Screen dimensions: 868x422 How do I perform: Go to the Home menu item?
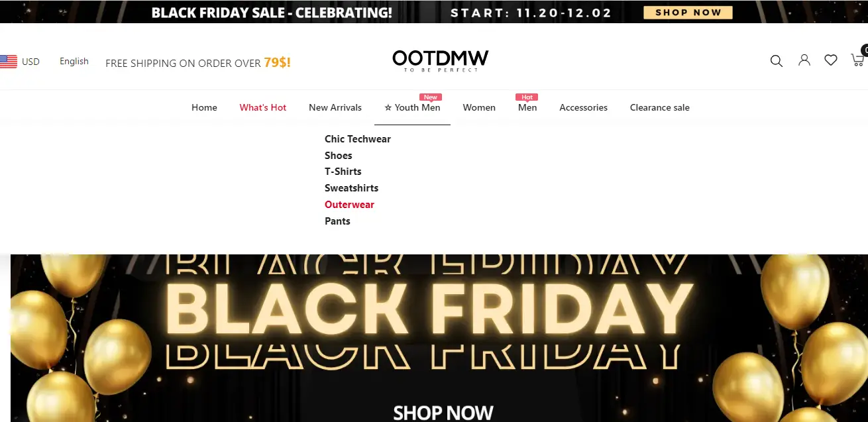[x=204, y=107]
